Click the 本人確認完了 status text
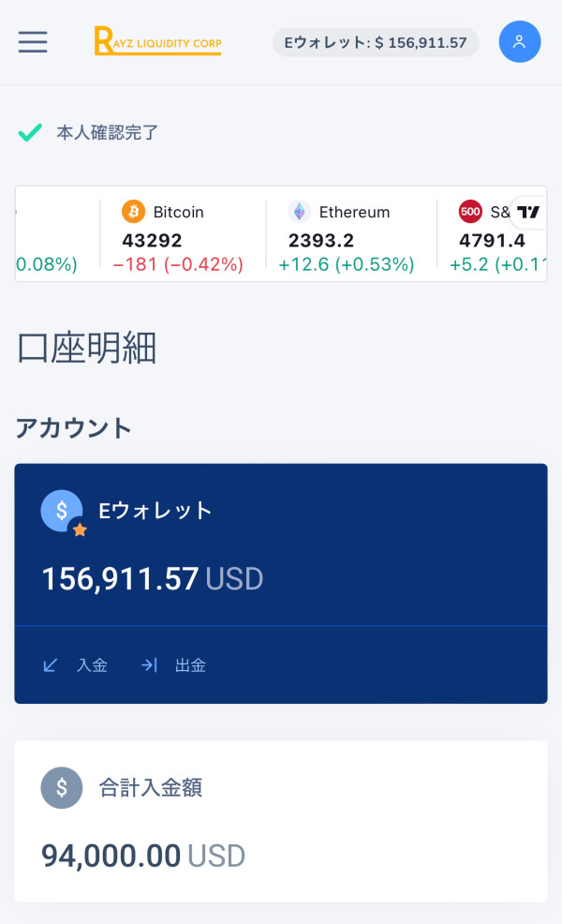The width and height of the screenshot is (562, 924). point(108,132)
